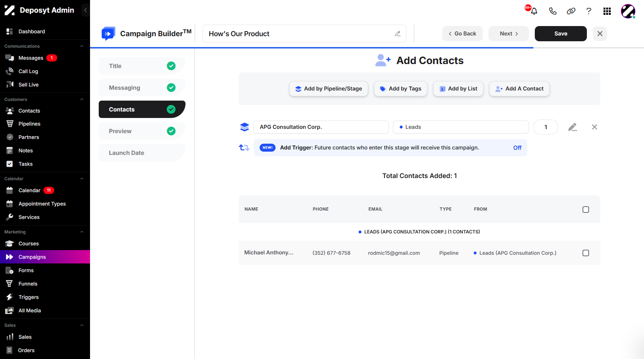Viewport: 644px width, 359px height.
Task: Save the campaign
Action: [560, 34]
